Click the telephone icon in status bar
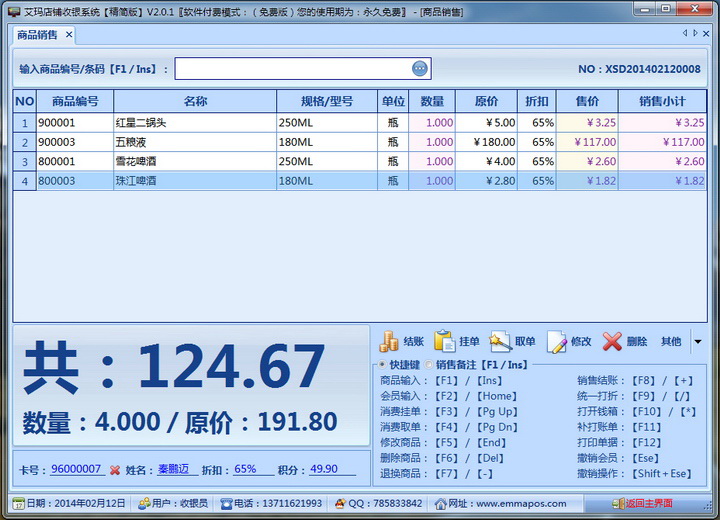 coord(226,504)
